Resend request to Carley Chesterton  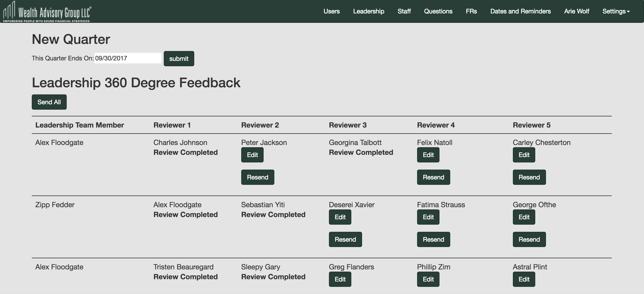click(529, 177)
